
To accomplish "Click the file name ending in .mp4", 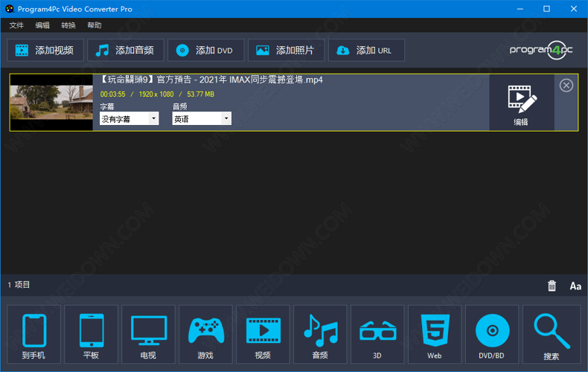I will click(x=212, y=80).
